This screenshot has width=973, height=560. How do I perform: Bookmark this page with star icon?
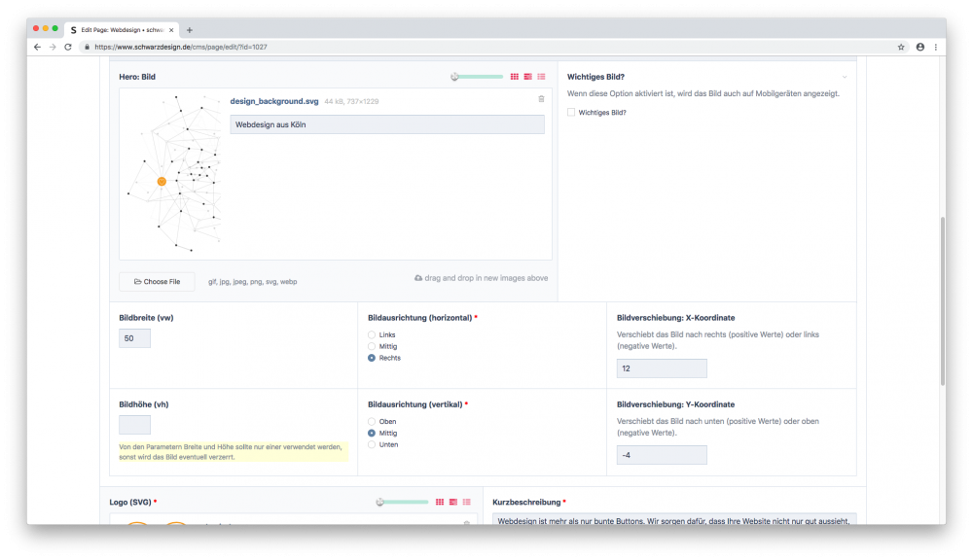901,47
